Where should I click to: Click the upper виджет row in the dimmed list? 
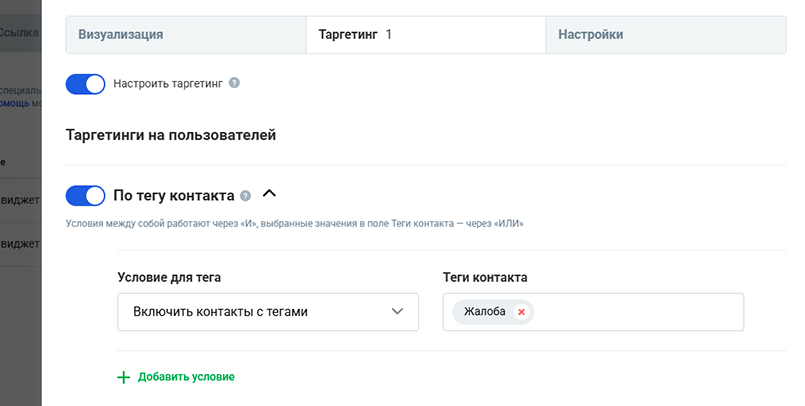coord(20,198)
